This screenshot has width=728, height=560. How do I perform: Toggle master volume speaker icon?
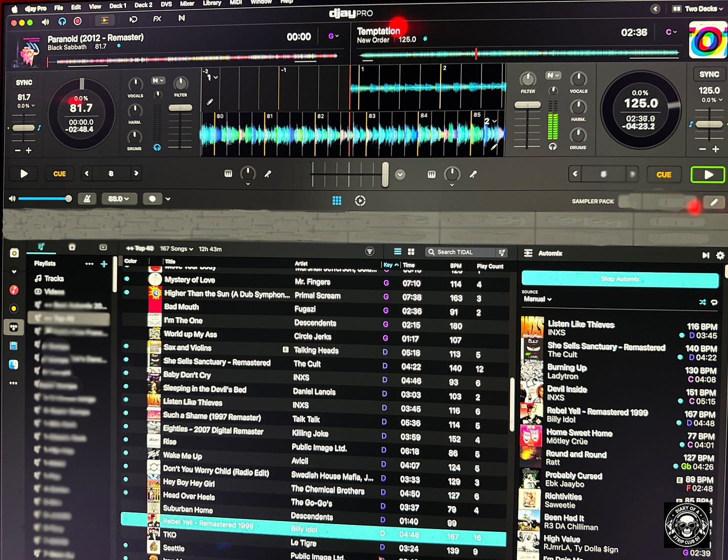pyautogui.click(x=45, y=22)
